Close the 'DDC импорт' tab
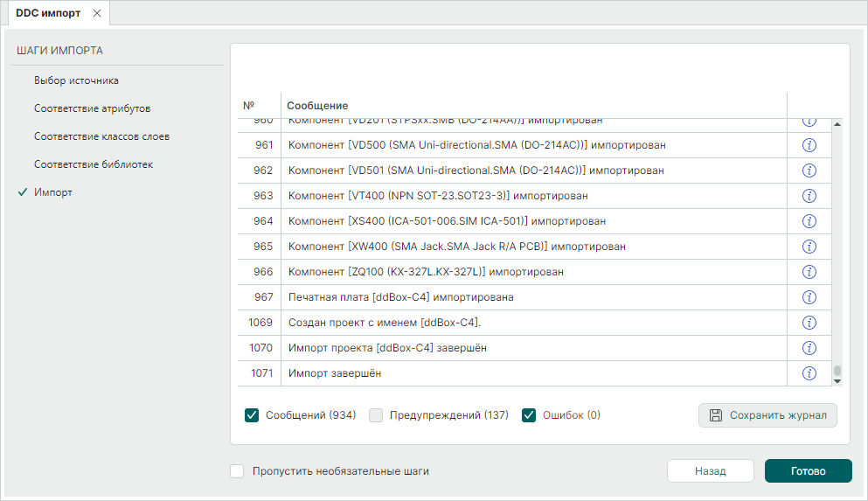This screenshot has height=501, width=868. tap(97, 13)
